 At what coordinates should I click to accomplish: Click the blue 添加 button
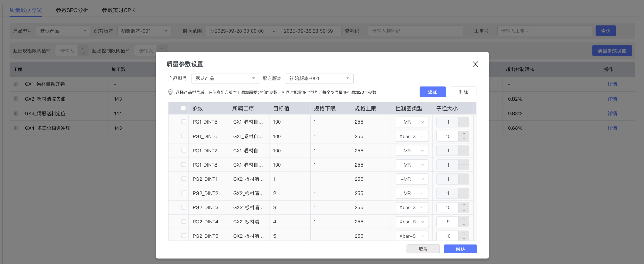point(432,92)
